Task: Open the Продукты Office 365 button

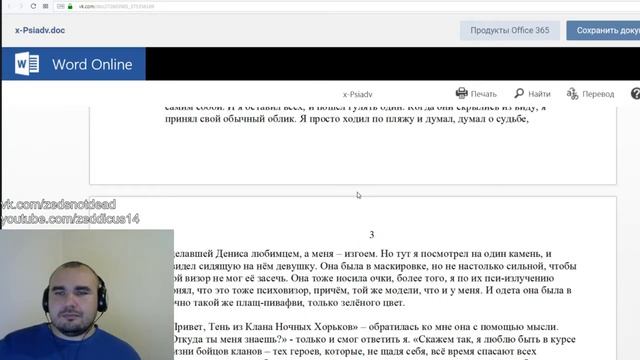Action: [x=510, y=30]
